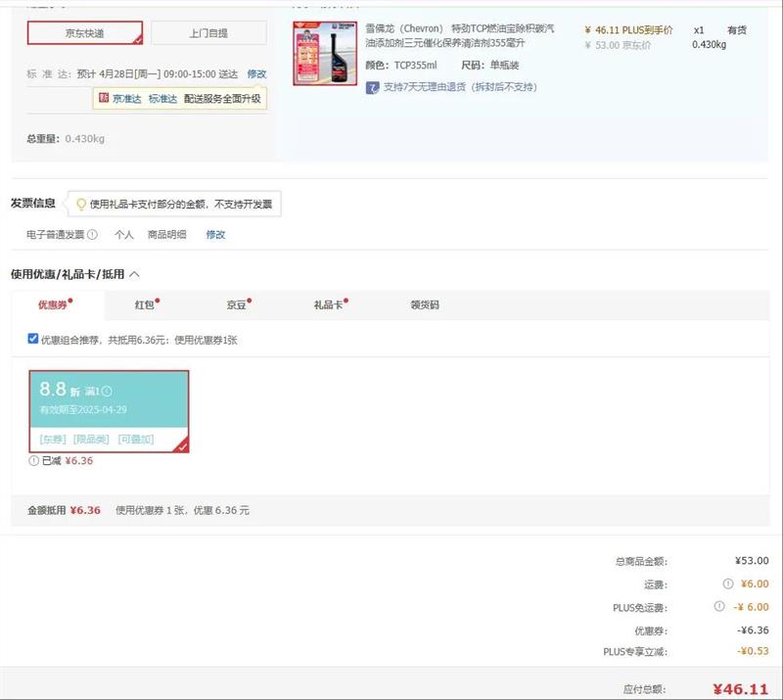Image resolution: width=783 pixels, height=700 pixels.
Task: Click 修改 link in invoice information
Action: 215,235
